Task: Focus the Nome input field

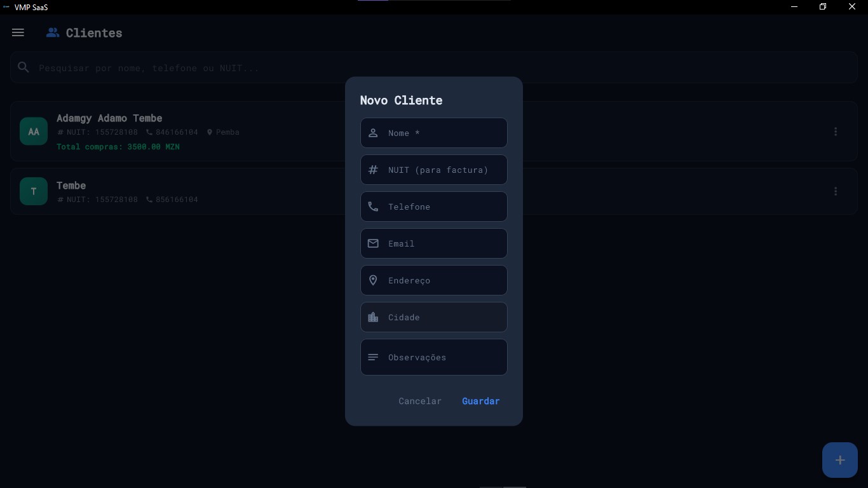Action: pos(434,133)
